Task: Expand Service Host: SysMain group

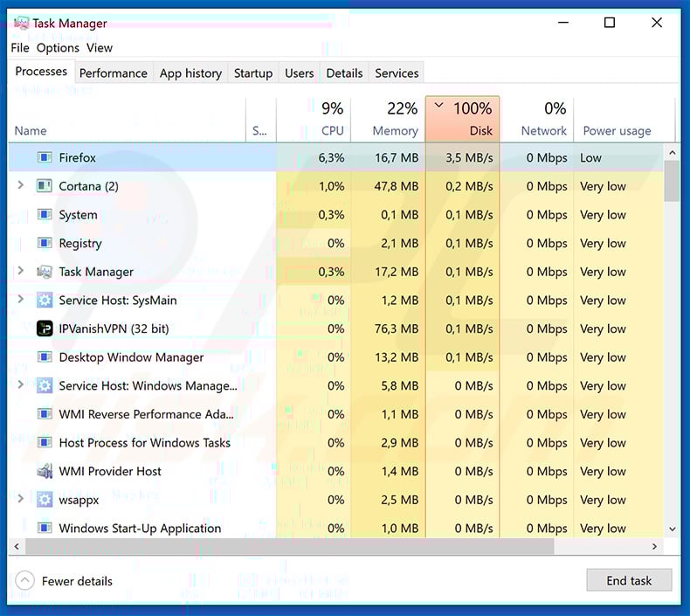Action: (20, 300)
